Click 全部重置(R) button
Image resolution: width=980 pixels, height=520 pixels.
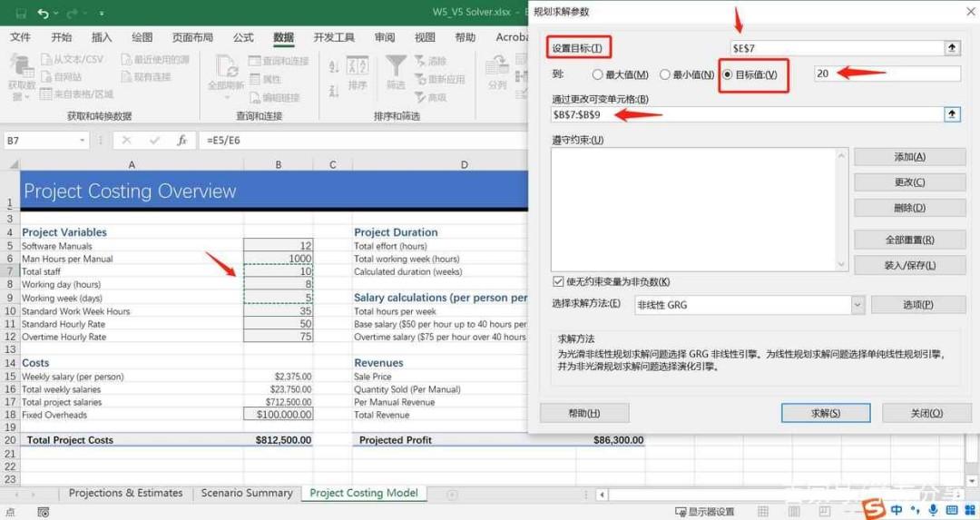pos(909,240)
